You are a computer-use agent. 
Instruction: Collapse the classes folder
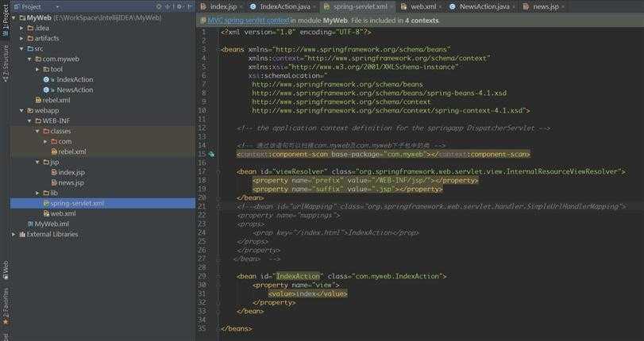[x=38, y=132]
